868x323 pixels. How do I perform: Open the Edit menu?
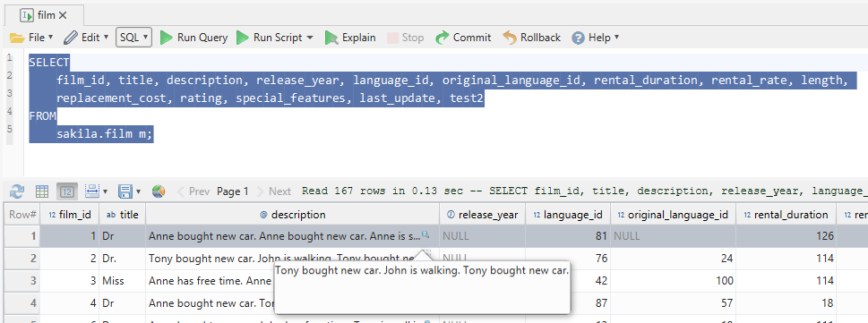(86, 38)
